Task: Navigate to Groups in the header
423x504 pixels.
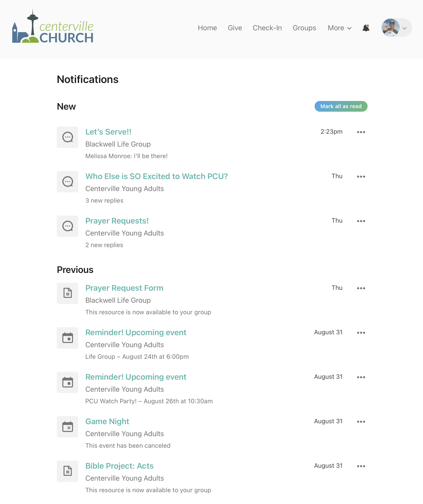Action: tap(304, 28)
